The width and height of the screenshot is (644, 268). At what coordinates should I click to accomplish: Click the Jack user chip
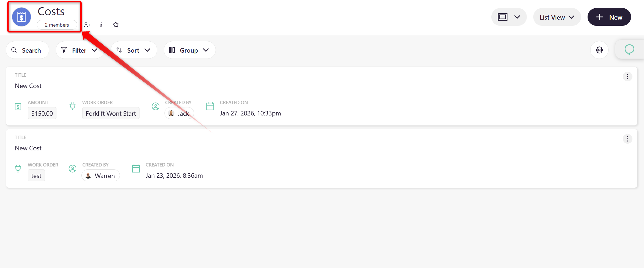click(179, 114)
